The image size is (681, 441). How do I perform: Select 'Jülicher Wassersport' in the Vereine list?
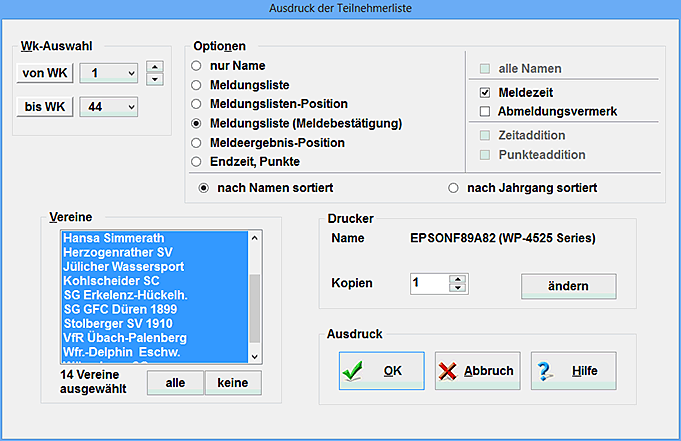pyautogui.click(x=122, y=268)
